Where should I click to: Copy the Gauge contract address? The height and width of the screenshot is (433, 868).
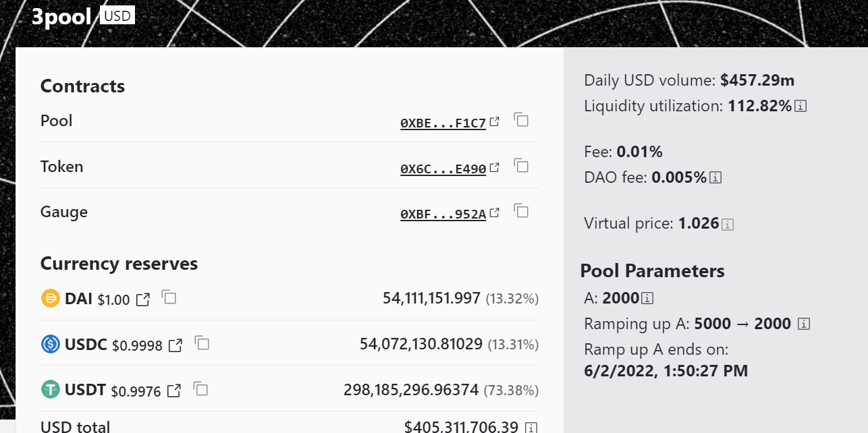point(521,212)
